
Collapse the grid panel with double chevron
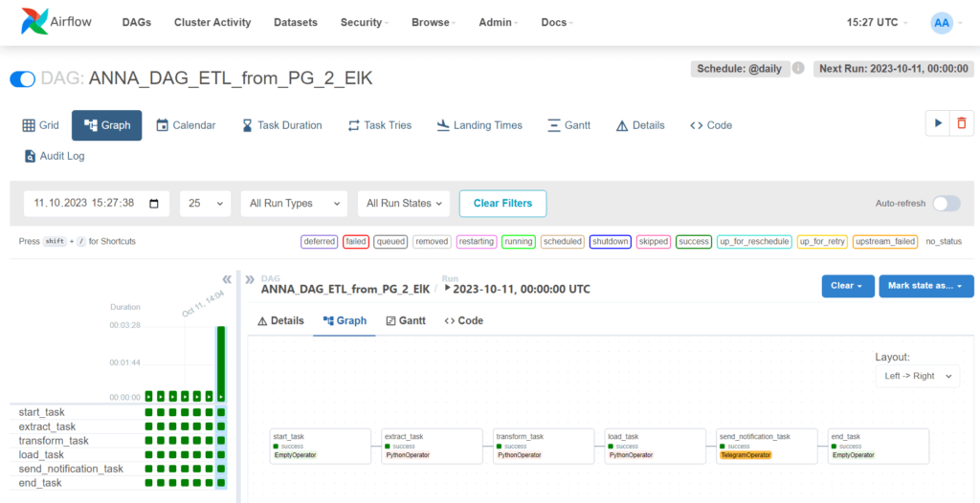227,279
